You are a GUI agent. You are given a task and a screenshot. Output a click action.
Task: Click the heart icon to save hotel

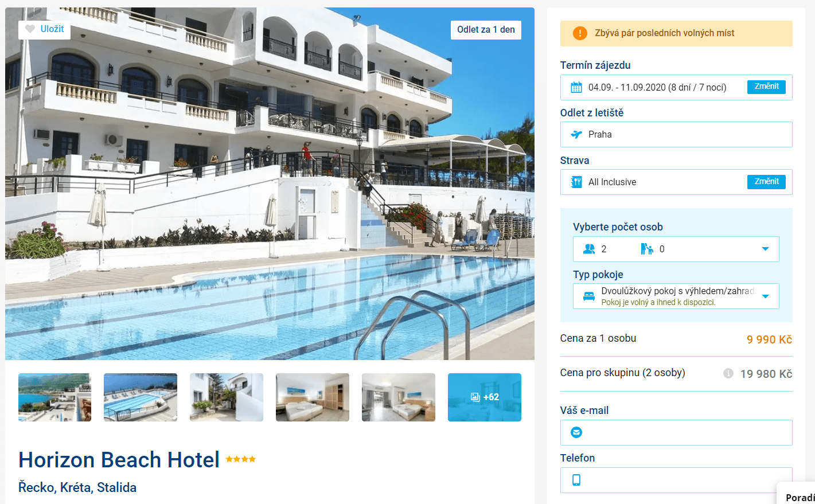30,29
